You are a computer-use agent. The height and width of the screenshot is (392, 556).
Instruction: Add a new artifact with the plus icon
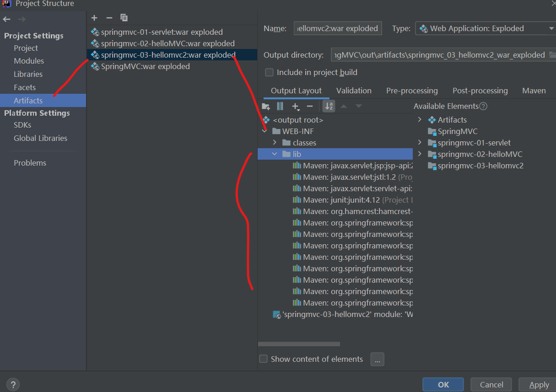(94, 18)
